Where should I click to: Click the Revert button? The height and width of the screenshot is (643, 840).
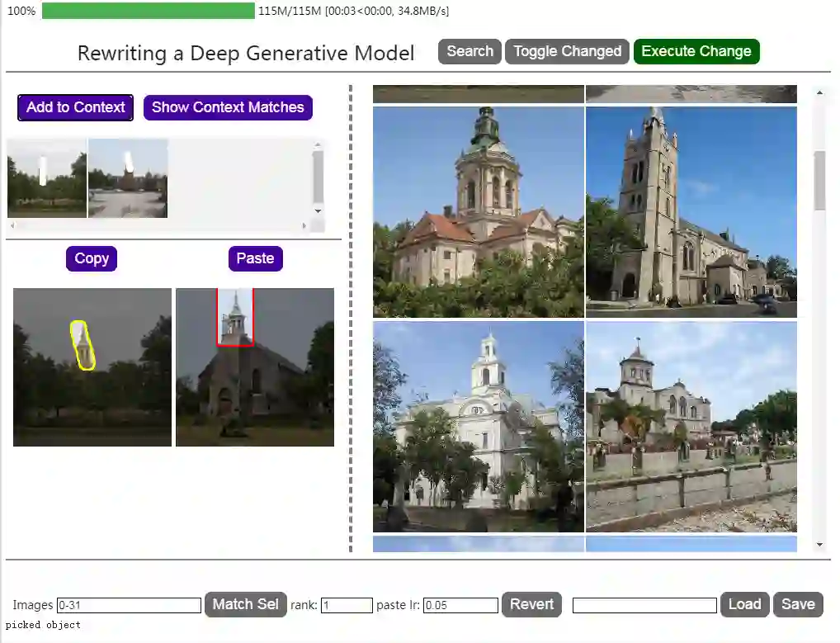(x=531, y=604)
